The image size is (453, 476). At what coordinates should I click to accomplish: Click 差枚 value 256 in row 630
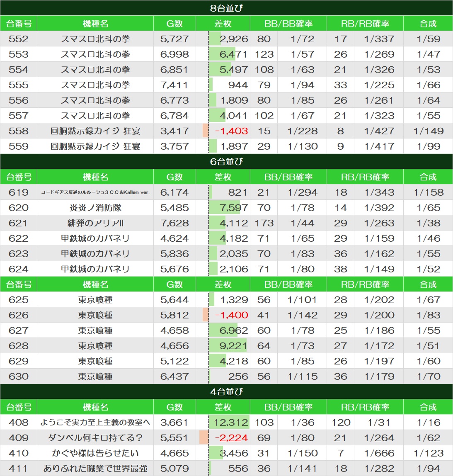[238, 376]
